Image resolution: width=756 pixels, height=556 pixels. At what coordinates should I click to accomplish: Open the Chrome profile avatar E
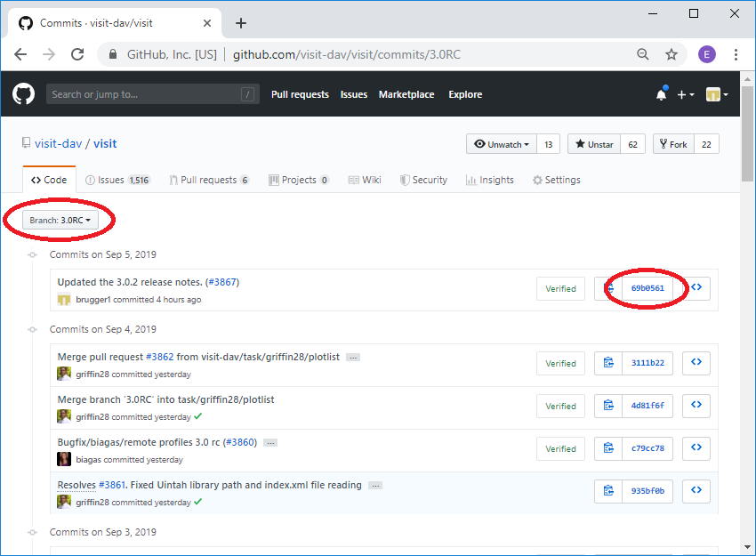click(707, 54)
